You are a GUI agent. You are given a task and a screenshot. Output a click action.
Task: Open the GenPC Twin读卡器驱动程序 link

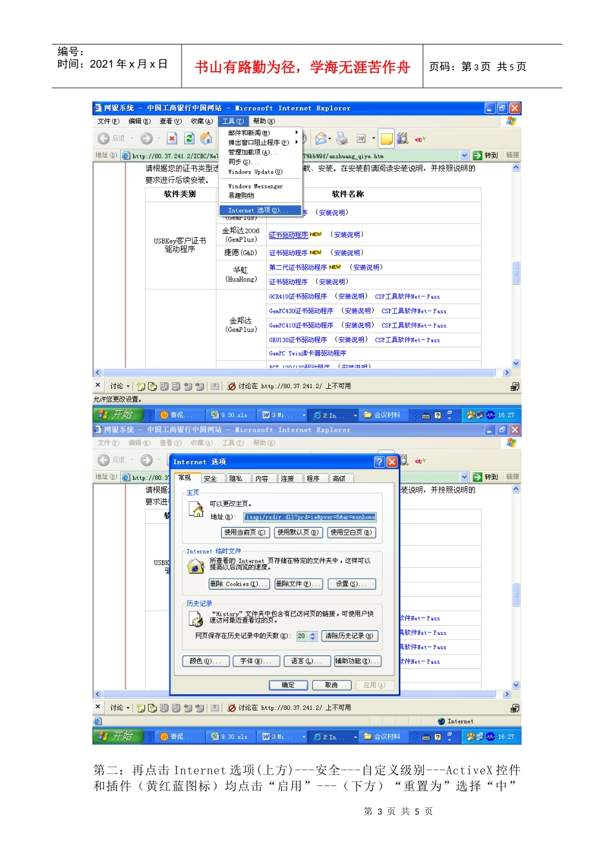coord(308,353)
